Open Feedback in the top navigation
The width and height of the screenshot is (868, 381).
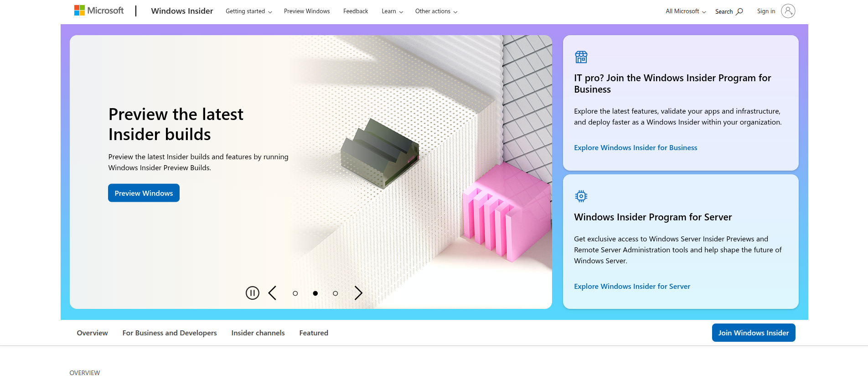tap(356, 11)
